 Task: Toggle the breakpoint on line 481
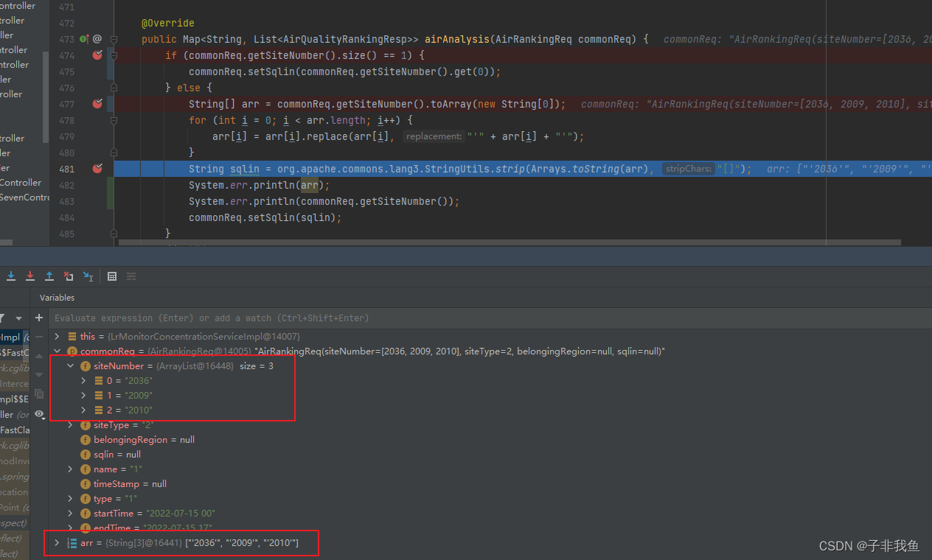pos(97,169)
